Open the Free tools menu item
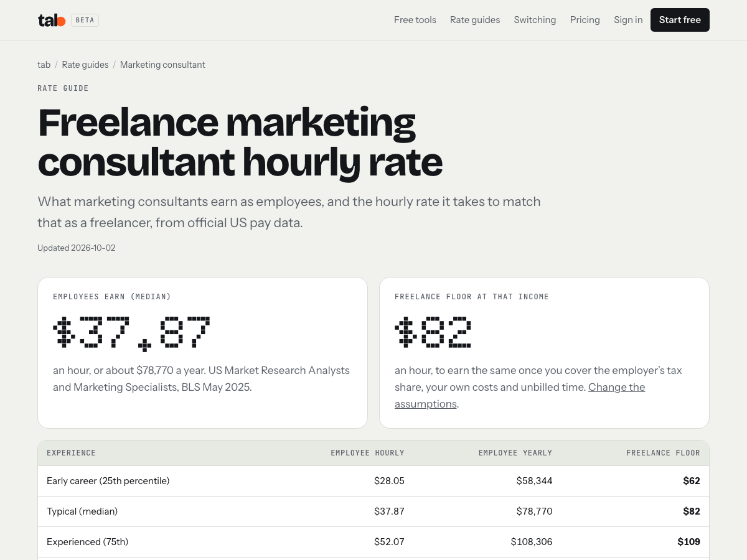The width and height of the screenshot is (747, 560). click(415, 20)
